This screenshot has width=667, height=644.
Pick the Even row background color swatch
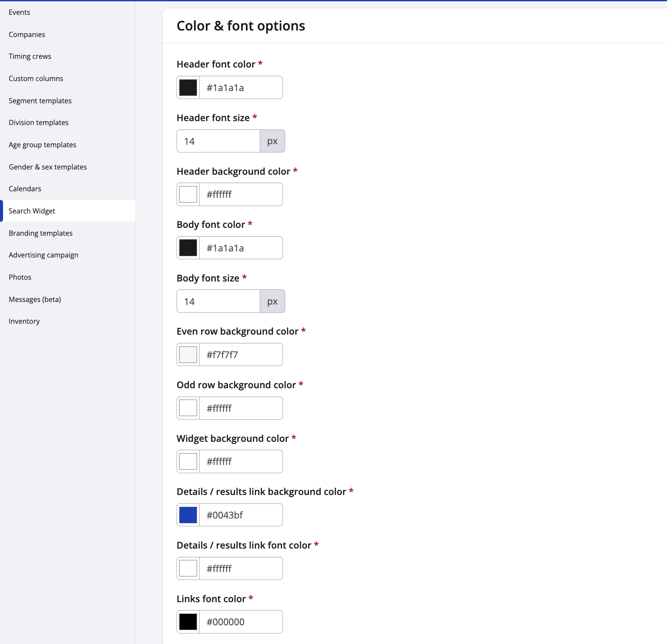click(x=188, y=355)
